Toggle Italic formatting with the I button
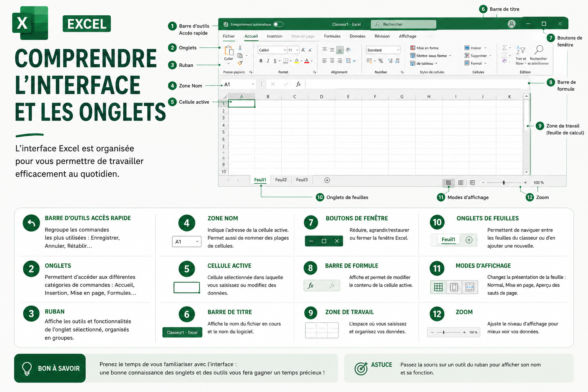 click(268, 60)
